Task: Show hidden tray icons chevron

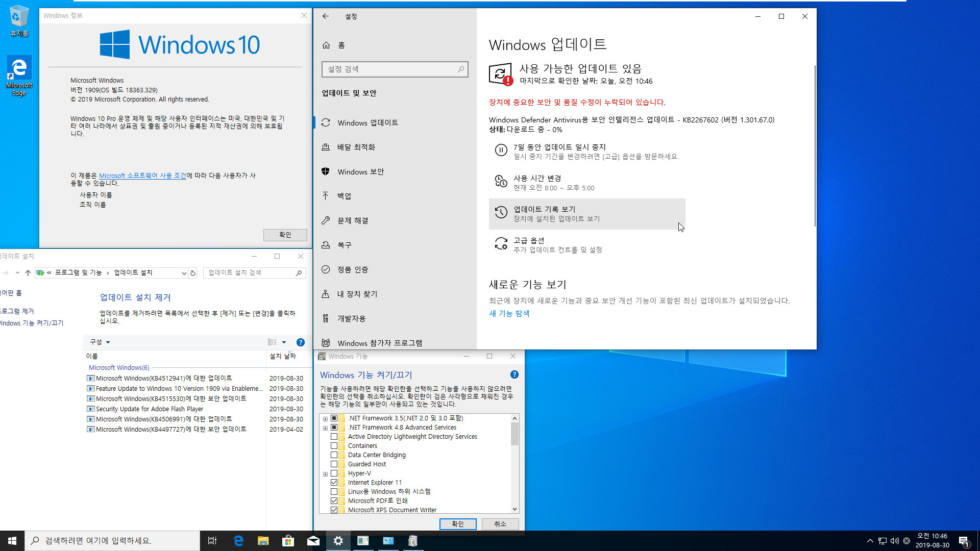Action: pyautogui.click(x=870, y=541)
